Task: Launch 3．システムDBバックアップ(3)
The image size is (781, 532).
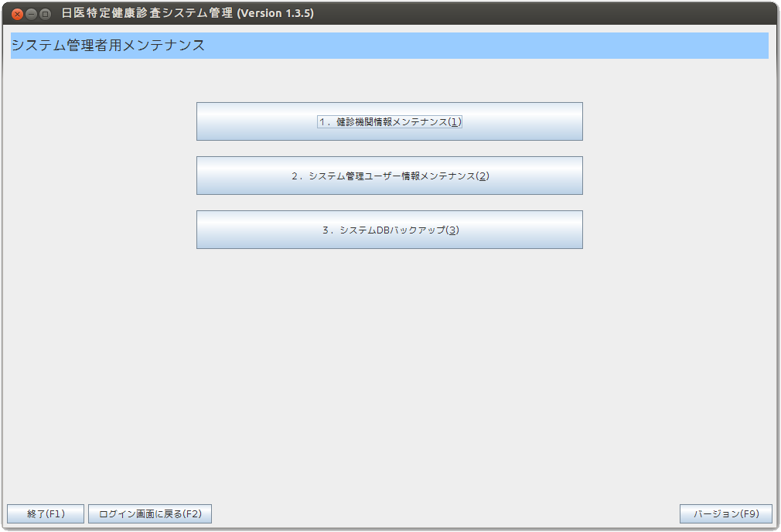Action: pyautogui.click(x=390, y=230)
